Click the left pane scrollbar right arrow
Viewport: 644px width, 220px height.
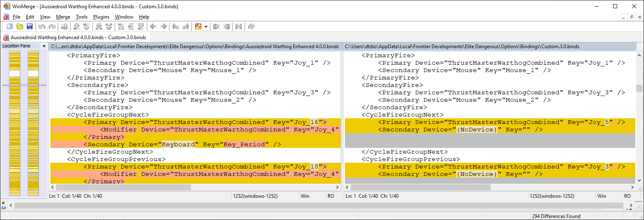tap(337, 187)
